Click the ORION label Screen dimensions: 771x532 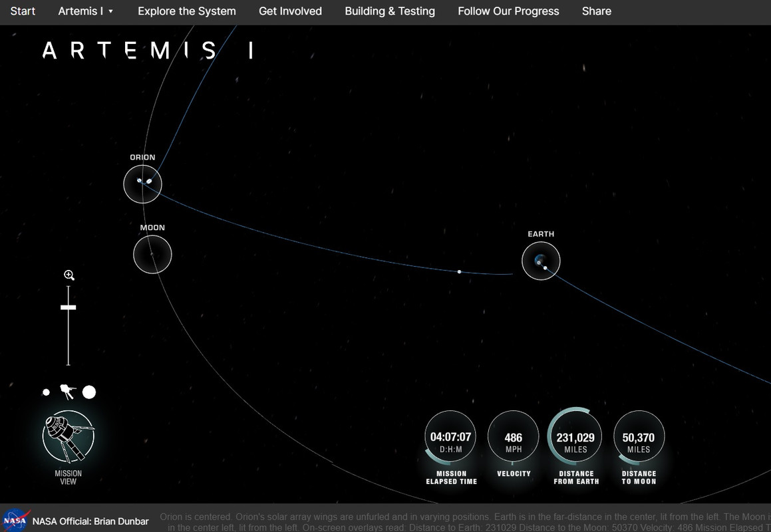142,158
